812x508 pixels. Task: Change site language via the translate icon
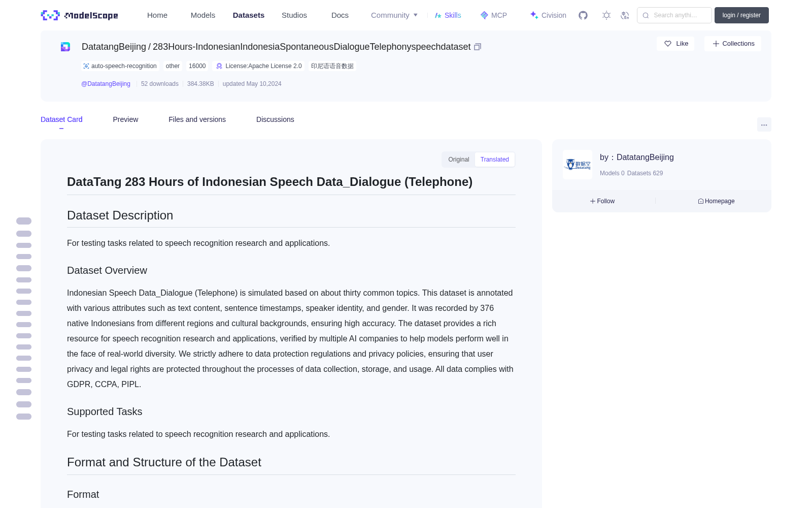click(625, 15)
